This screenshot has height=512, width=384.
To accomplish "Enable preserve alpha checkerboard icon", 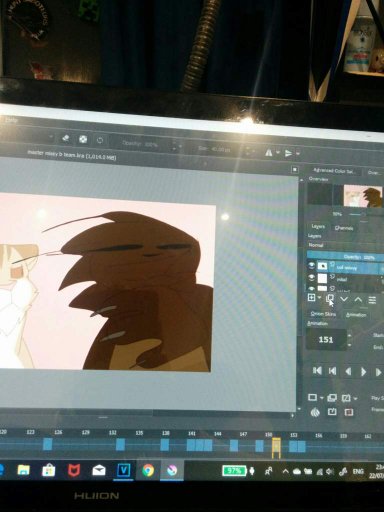I will tap(83, 139).
